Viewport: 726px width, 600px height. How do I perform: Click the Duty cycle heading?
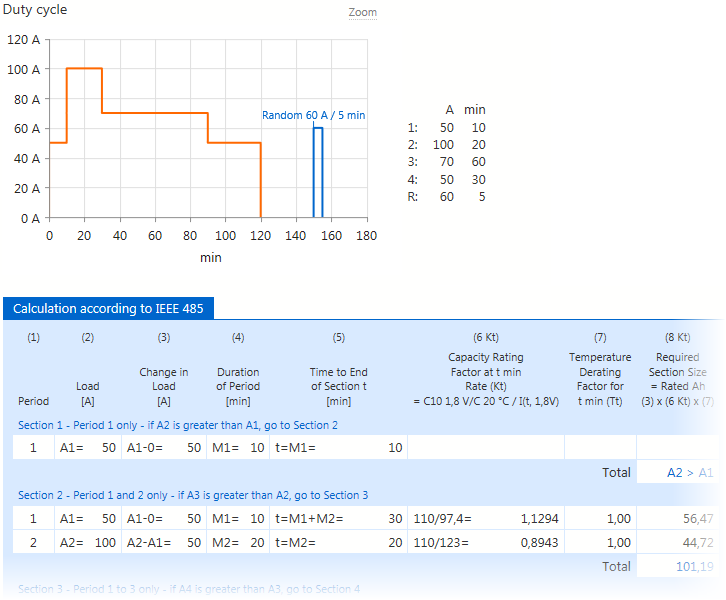coord(35,10)
